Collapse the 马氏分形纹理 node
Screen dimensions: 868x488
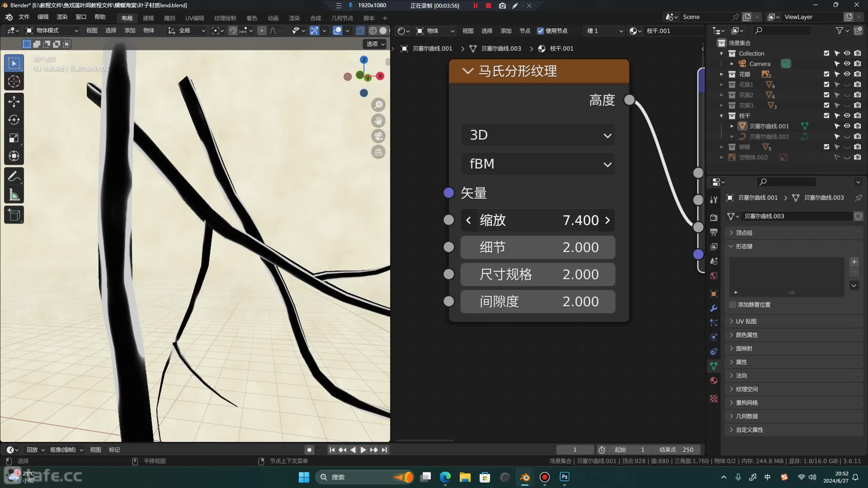pos(468,71)
